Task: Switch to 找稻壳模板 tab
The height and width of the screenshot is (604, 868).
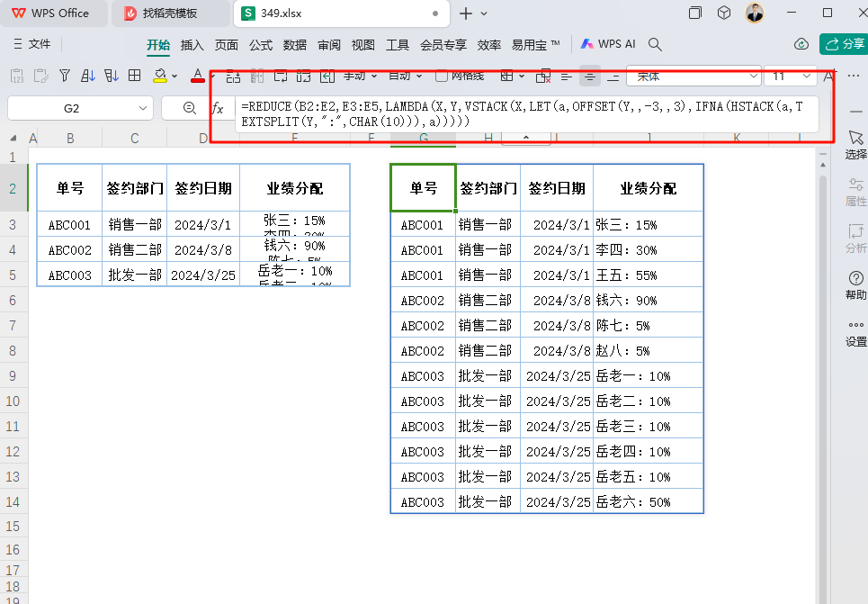Action: (x=171, y=14)
